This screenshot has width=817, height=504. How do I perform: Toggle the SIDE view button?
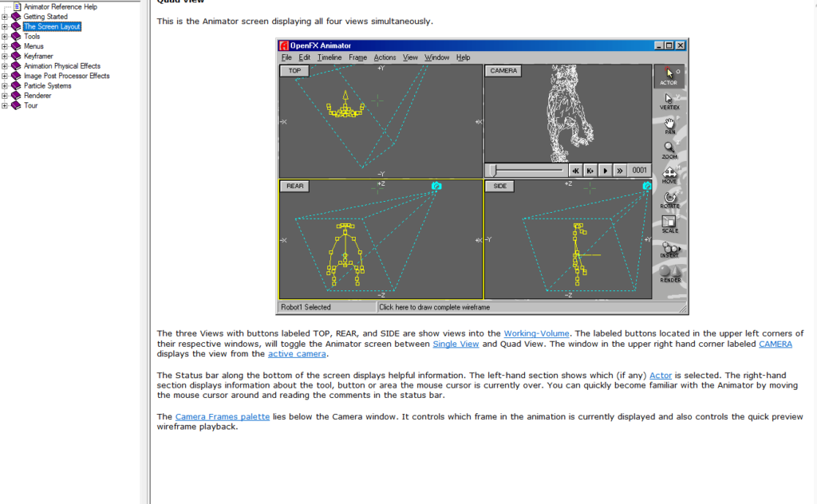(x=500, y=186)
